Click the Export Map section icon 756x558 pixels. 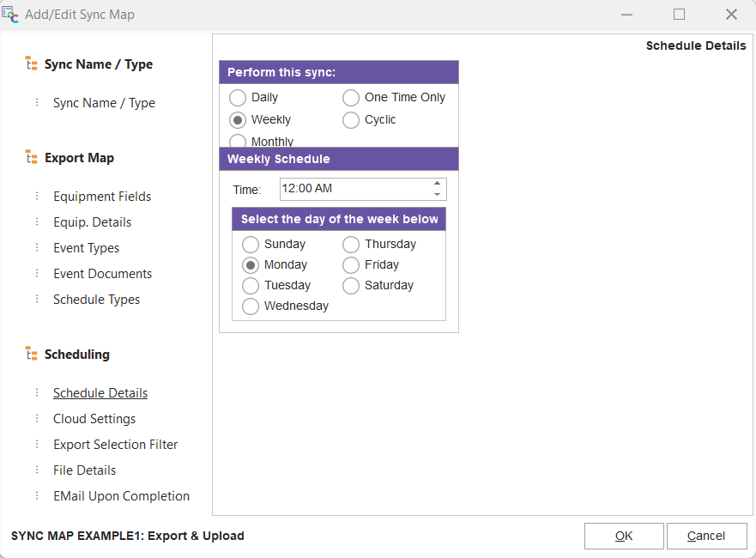(31, 158)
